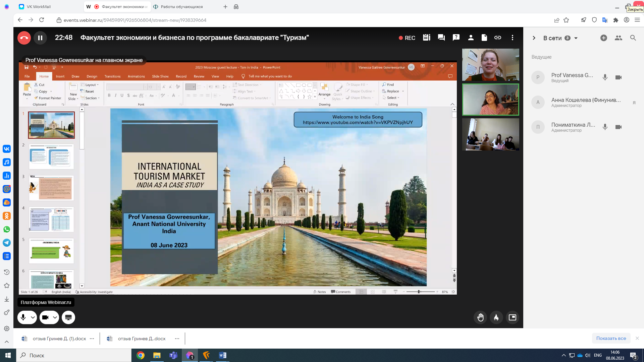Click 'Показать все' downloads button
Screen dimensions: 644x362
click(x=611, y=338)
